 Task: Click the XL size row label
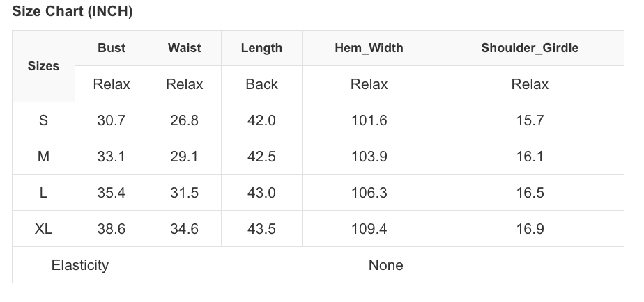click(43, 229)
